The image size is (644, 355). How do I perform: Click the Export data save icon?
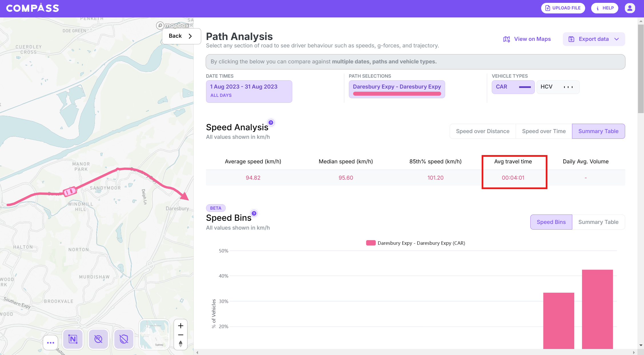(x=571, y=39)
